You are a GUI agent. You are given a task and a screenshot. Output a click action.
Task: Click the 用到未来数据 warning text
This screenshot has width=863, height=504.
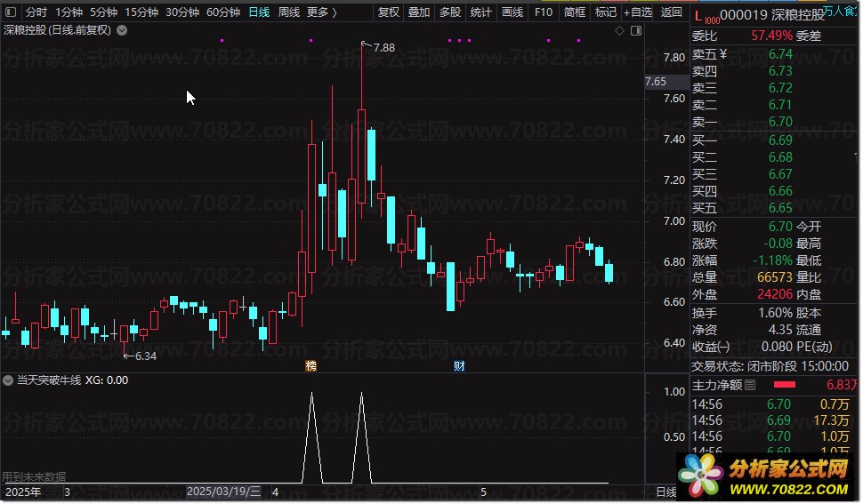tap(34, 476)
